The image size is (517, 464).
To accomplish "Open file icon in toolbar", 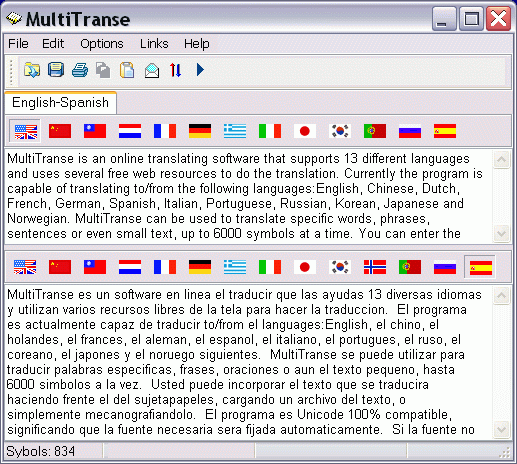I will tap(32, 70).
